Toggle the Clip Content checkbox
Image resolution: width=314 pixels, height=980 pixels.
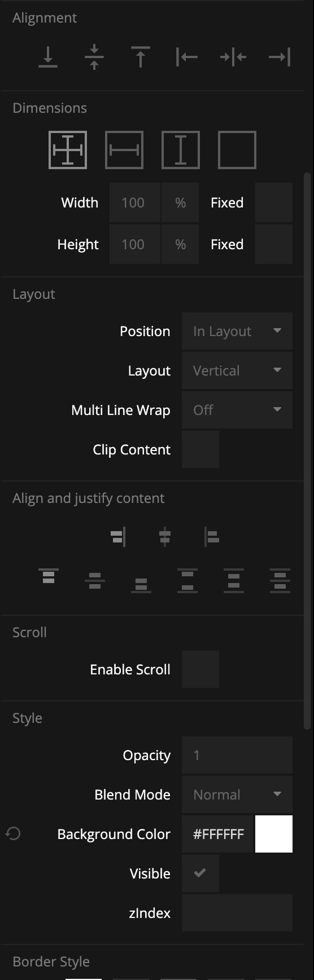200,449
